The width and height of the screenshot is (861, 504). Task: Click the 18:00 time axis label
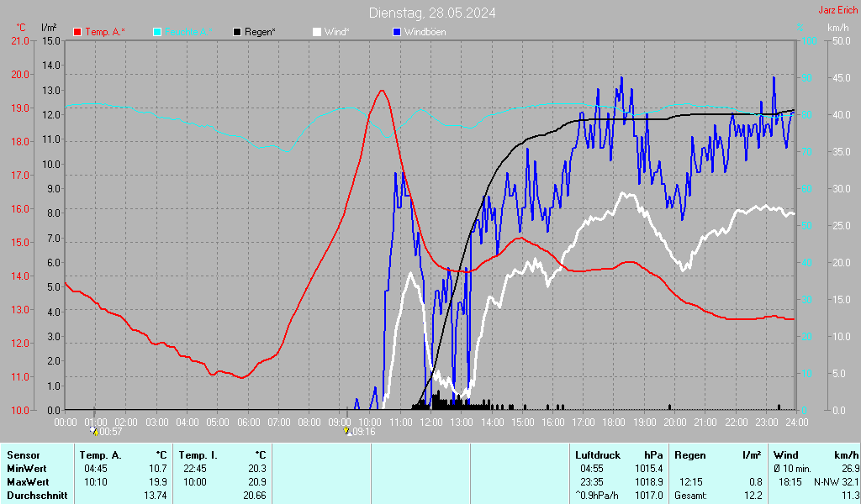click(x=614, y=423)
